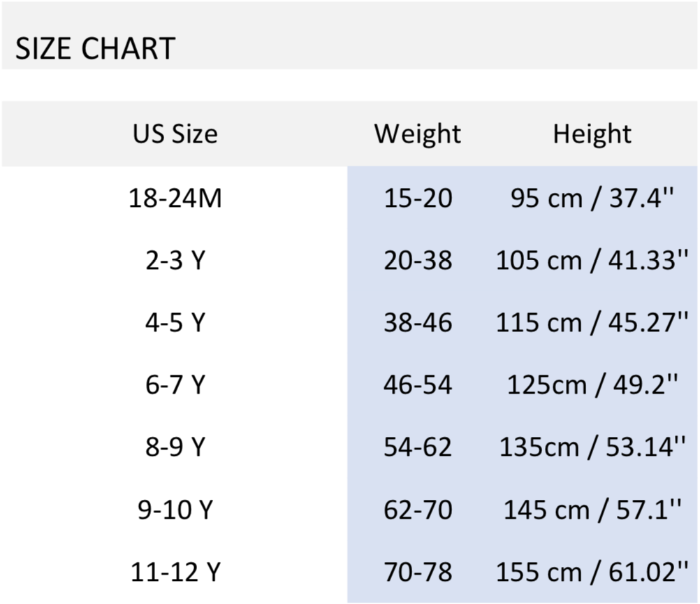Click the 155 cm / 61.02'' height cell
700x604 pixels.
(592, 572)
